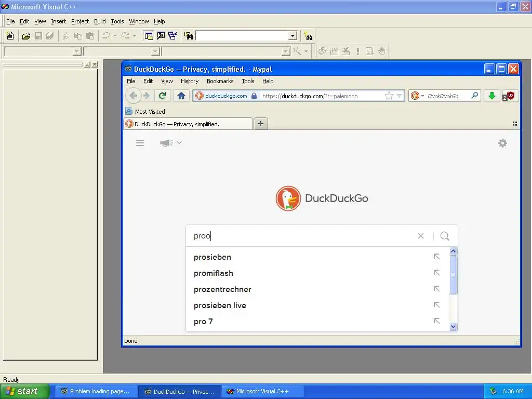Open the Find combo box dropdown
Viewport: 532px width, 399px height.
293,36
